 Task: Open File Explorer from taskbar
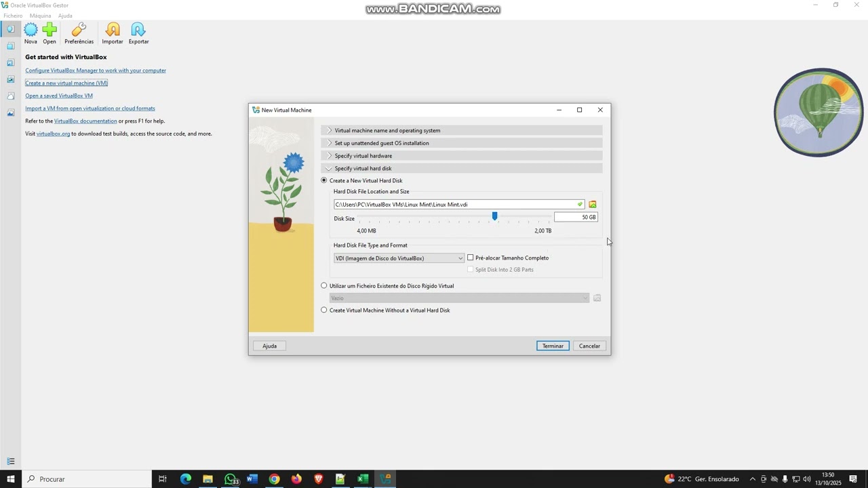208,479
